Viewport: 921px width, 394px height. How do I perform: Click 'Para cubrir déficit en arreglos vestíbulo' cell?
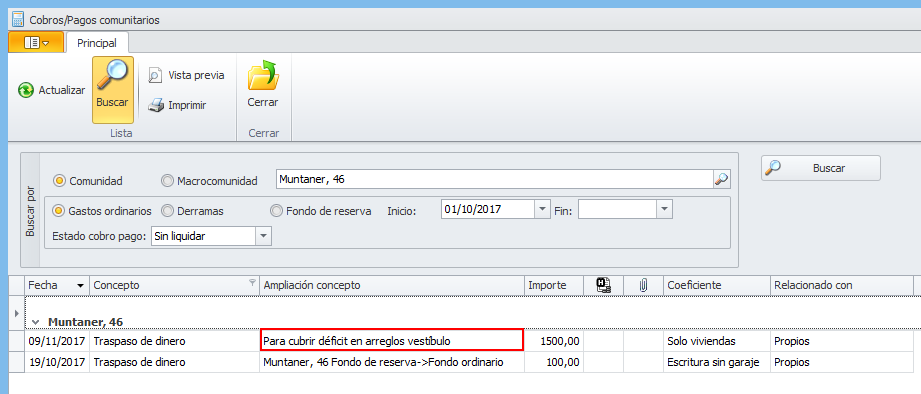(392, 341)
